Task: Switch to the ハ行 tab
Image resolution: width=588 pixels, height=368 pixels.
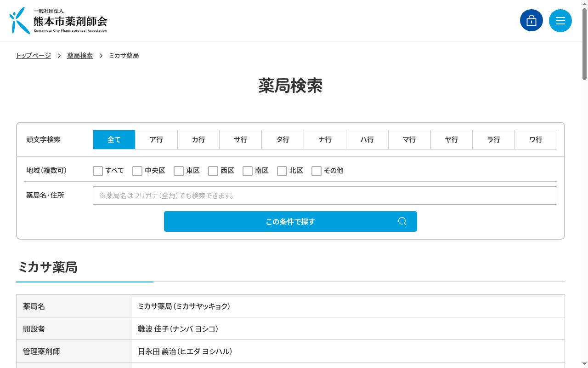Action: 367,140
